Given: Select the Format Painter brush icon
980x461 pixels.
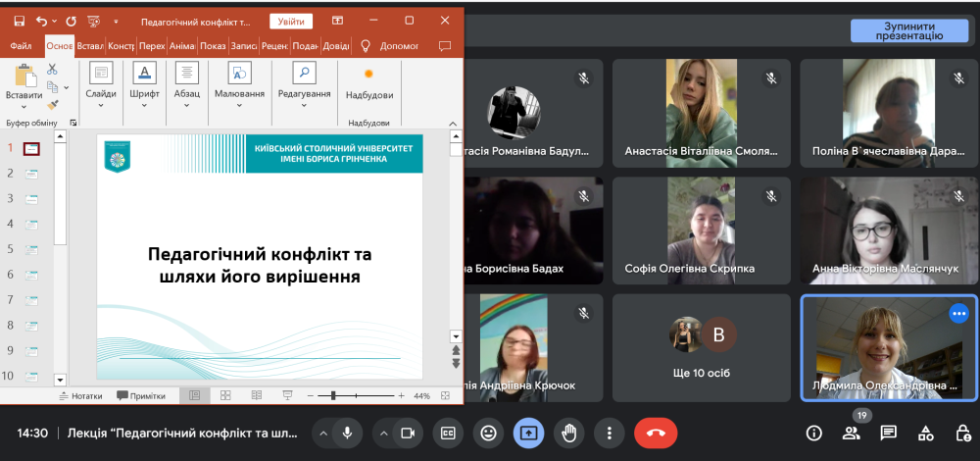Looking at the screenshot, I should 53,104.
